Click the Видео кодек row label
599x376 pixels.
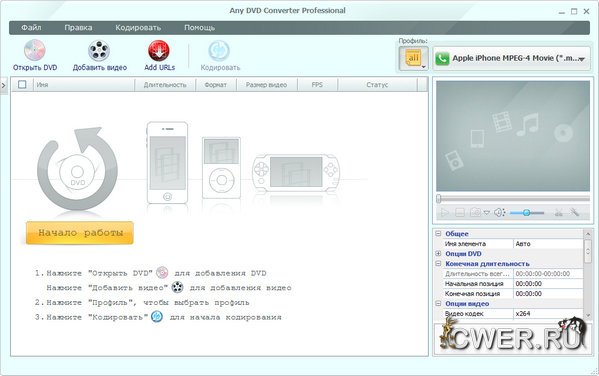click(x=464, y=313)
